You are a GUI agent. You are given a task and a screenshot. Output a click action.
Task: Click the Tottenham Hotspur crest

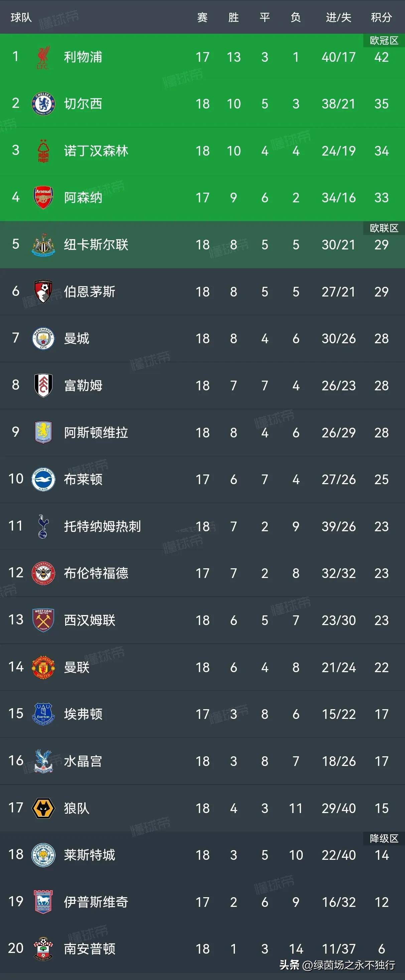pyautogui.click(x=43, y=527)
